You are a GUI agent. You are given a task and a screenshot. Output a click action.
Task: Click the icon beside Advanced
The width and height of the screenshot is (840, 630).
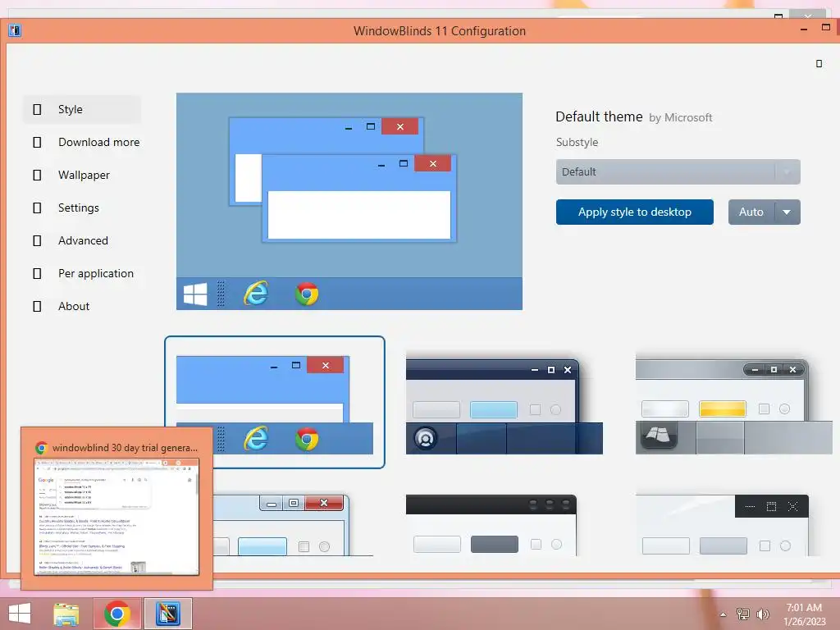(x=37, y=240)
